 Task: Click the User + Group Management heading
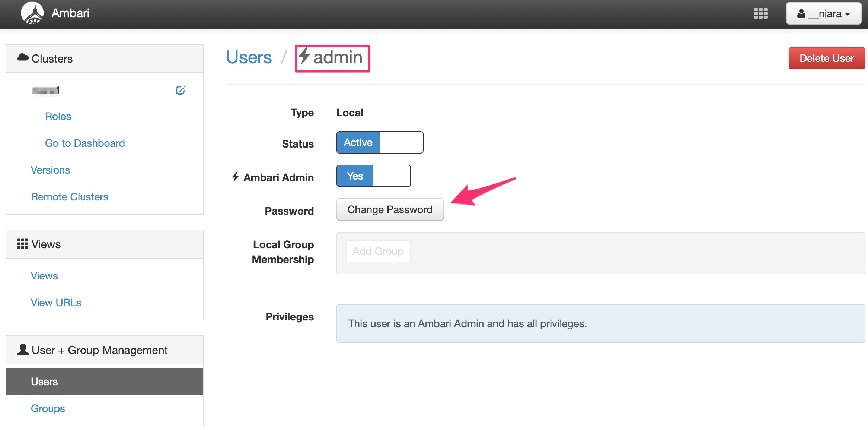click(x=105, y=350)
